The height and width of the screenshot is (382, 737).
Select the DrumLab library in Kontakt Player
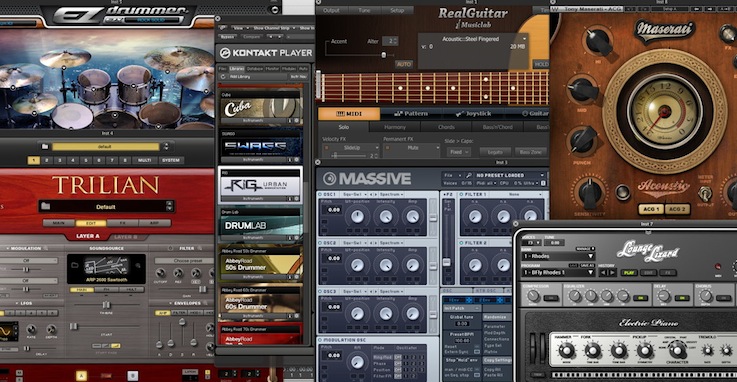(x=260, y=225)
